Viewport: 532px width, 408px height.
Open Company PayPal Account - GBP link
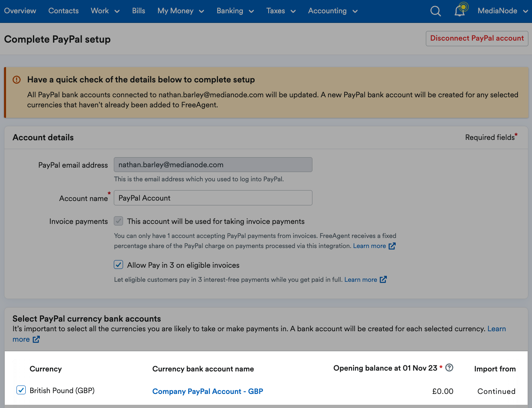(207, 391)
